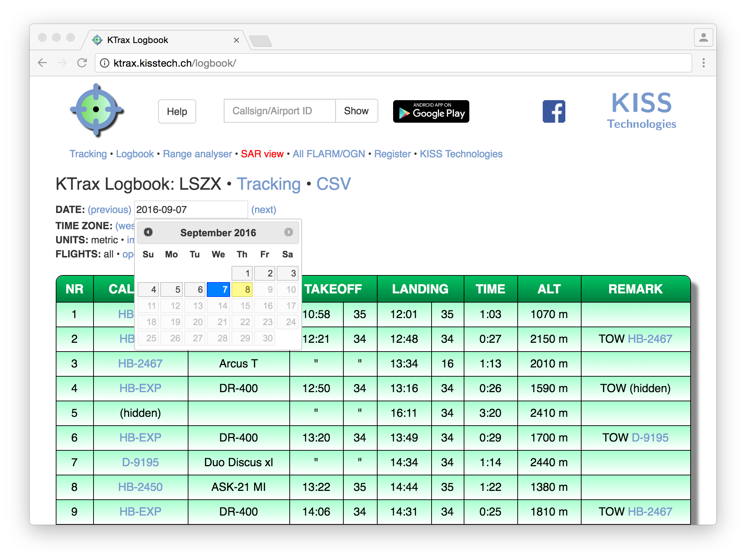Go to next month in calendar
The height and width of the screenshot is (560, 746).
pyautogui.click(x=288, y=232)
